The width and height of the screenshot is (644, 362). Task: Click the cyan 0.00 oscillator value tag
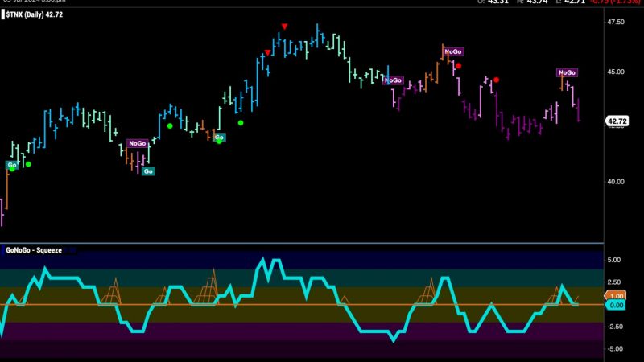pos(616,306)
